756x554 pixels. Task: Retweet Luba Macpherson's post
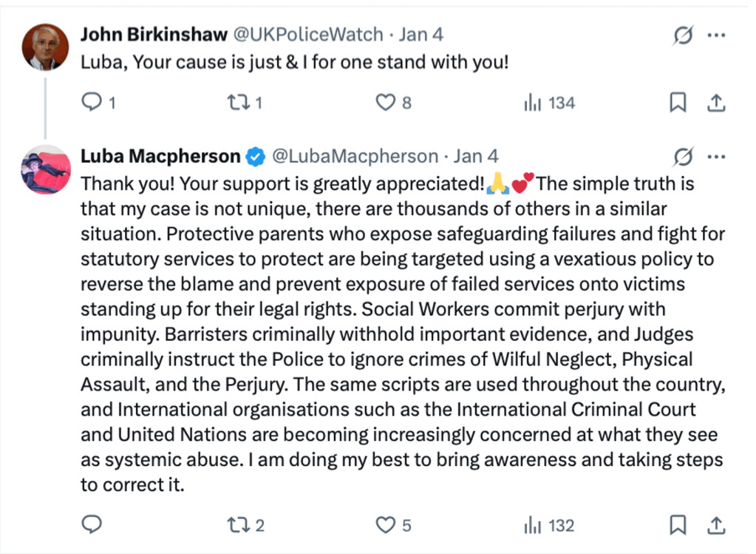[x=238, y=525]
